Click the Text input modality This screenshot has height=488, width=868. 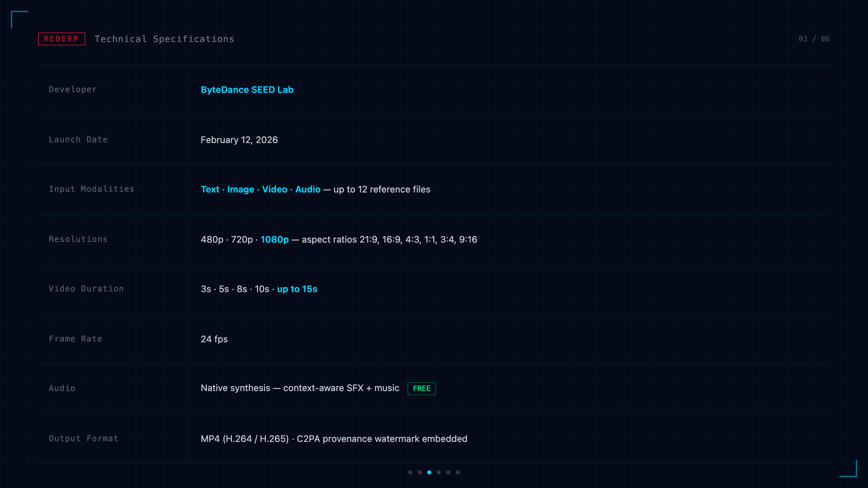point(210,189)
